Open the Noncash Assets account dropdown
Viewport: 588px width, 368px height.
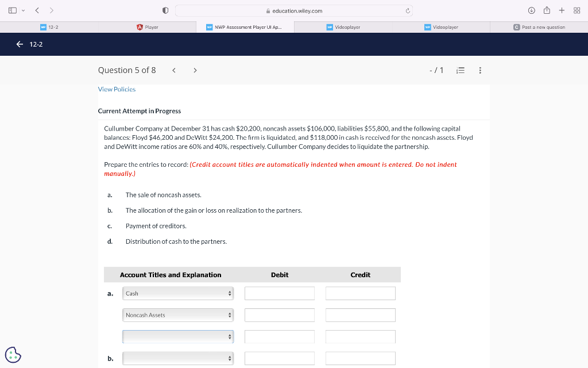(x=177, y=315)
